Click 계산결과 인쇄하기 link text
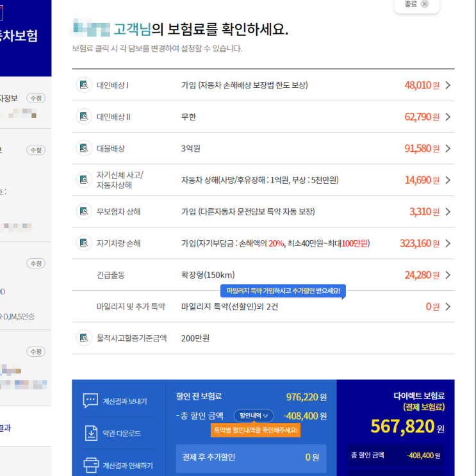Viewport: 476px width, 476px height. click(127, 465)
